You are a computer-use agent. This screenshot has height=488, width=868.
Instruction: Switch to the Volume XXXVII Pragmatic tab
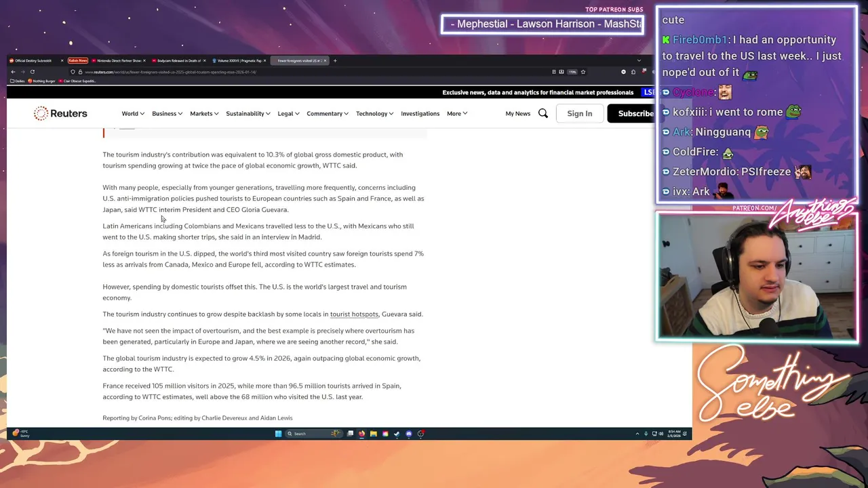pos(239,60)
